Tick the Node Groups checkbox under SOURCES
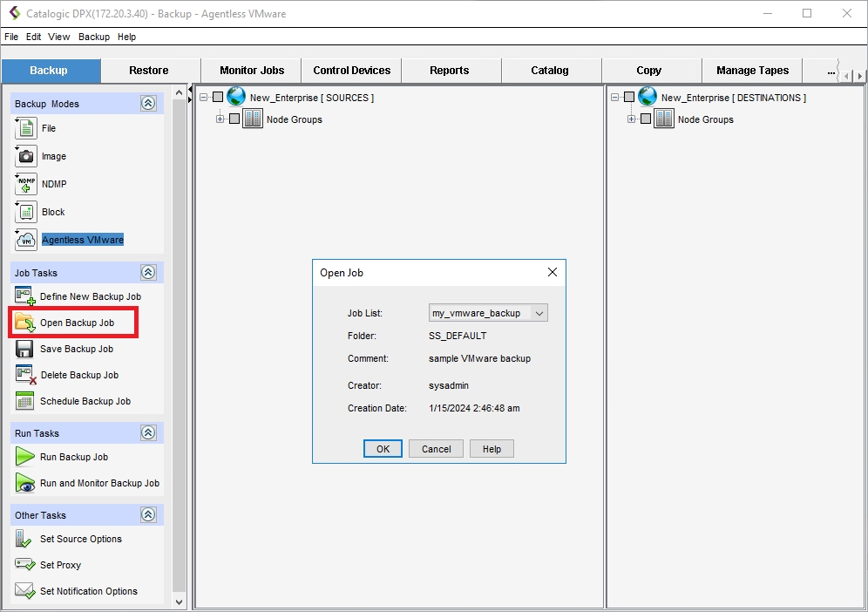Image resolution: width=868 pixels, height=612 pixels. point(234,119)
